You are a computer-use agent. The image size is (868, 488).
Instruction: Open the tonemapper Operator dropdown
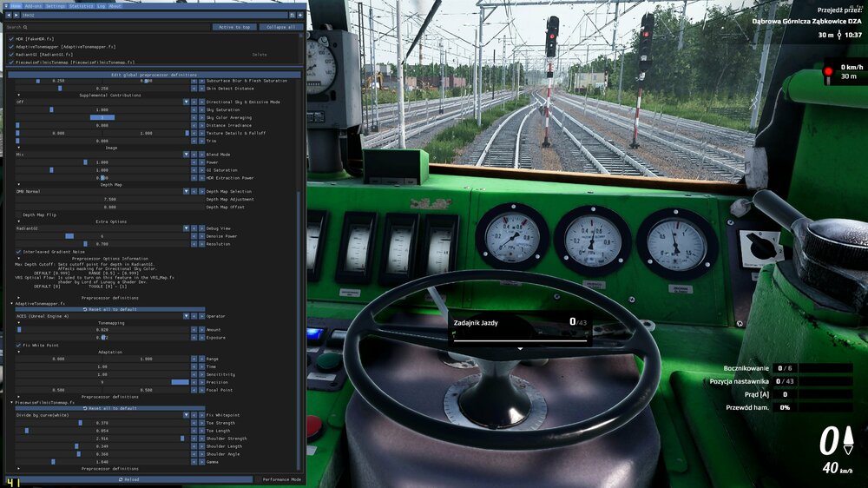(185, 316)
